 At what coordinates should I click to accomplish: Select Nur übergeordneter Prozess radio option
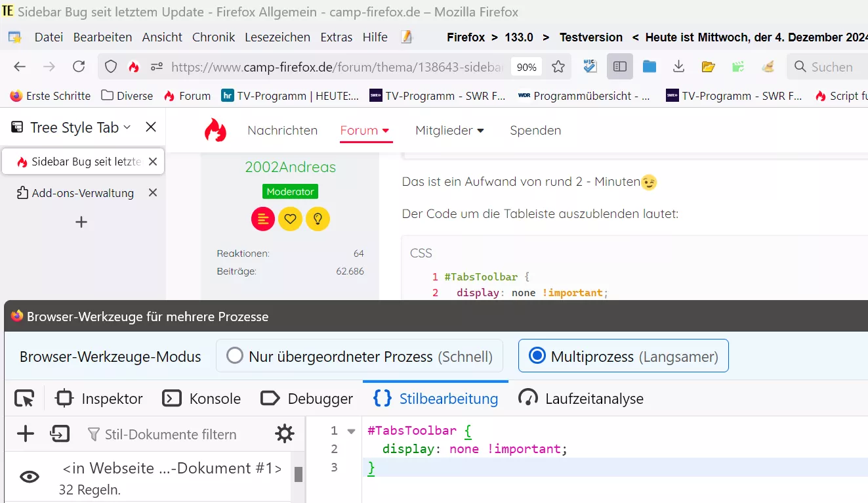[360, 356]
